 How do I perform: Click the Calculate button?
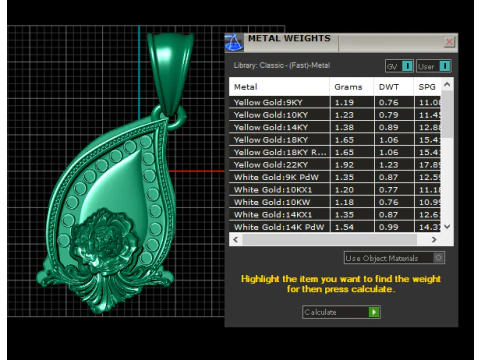pyautogui.click(x=341, y=312)
